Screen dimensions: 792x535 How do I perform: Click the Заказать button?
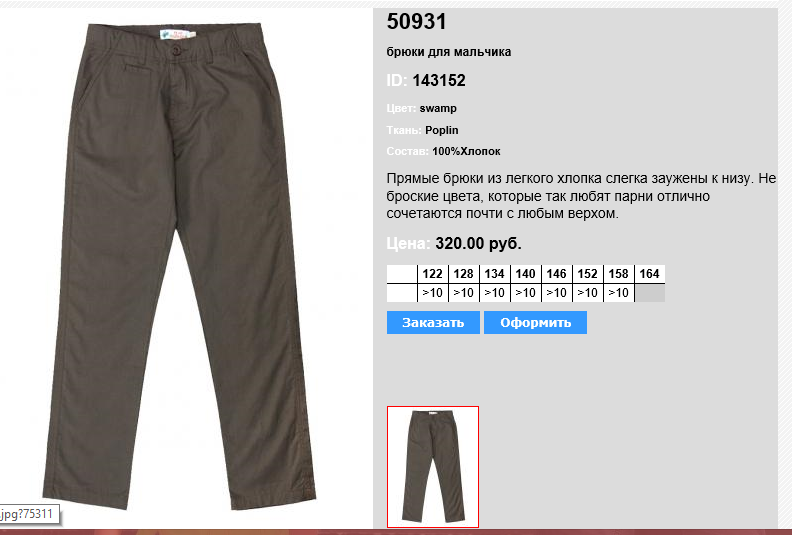pyautogui.click(x=433, y=322)
